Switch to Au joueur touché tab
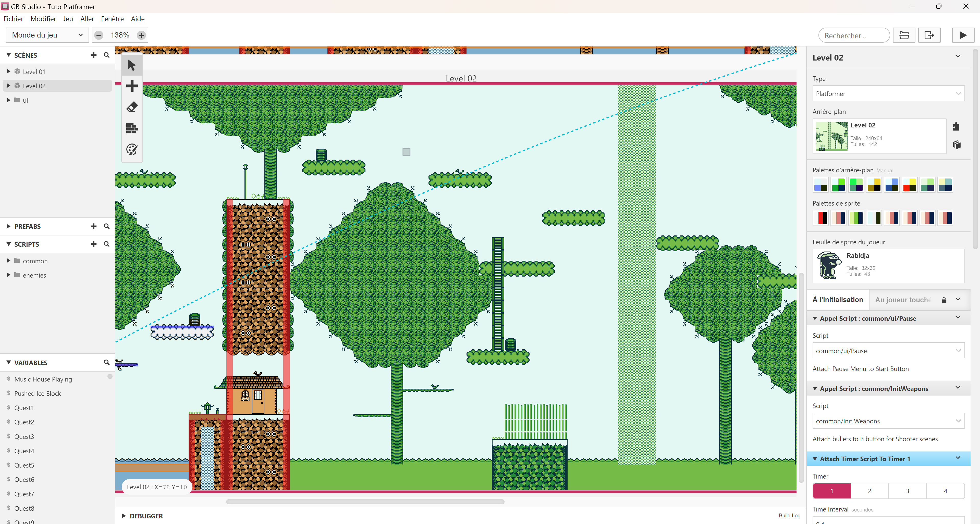Screen dimensions: 980x524 pos(903,300)
